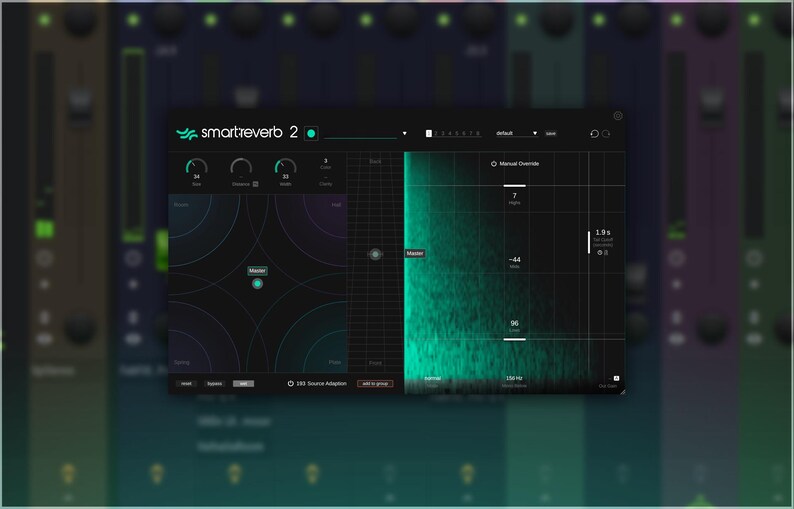Click the green learn record button

point(311,133)
